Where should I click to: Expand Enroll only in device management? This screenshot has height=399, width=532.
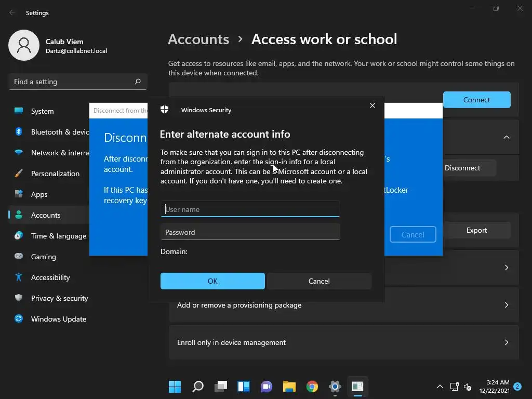point(506,342)
